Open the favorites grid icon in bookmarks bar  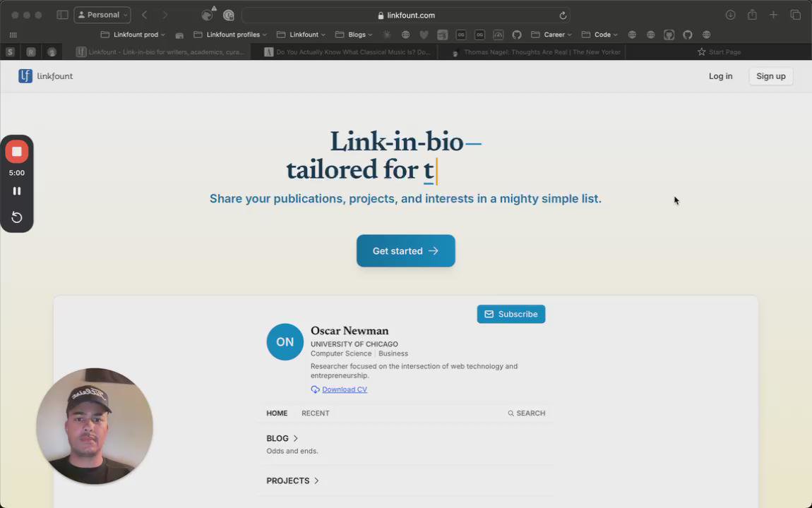(x=13, y=35)
